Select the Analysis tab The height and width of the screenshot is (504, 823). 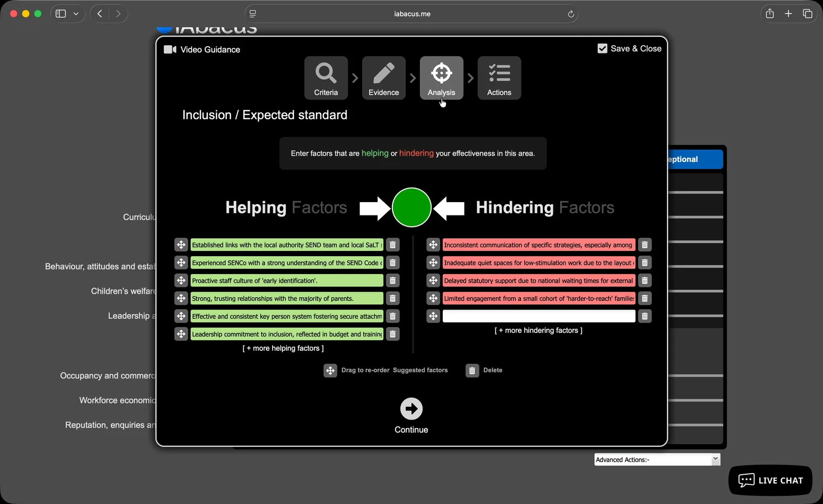(x=441, y=78)
